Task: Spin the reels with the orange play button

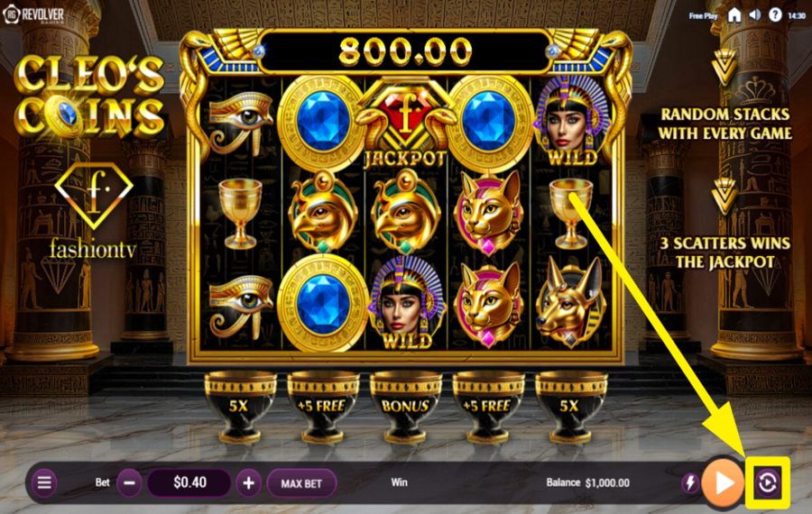Action: coord(723,483)
